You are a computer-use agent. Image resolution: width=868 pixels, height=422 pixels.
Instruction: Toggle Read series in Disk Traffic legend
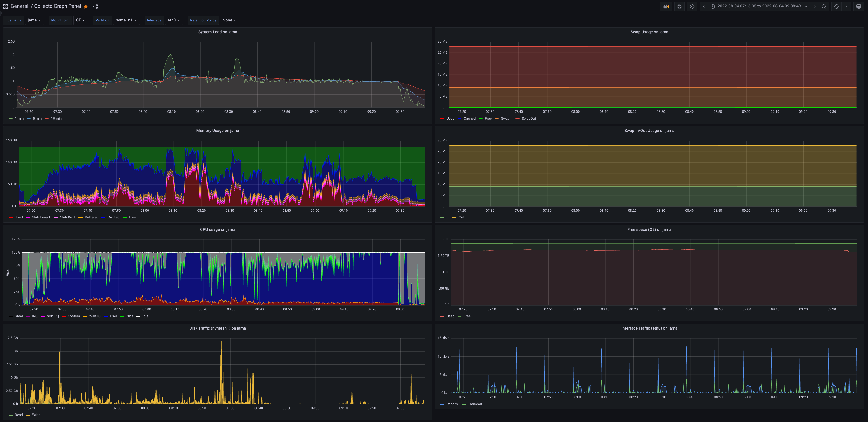pyautogui.click(x=18, y=415)
